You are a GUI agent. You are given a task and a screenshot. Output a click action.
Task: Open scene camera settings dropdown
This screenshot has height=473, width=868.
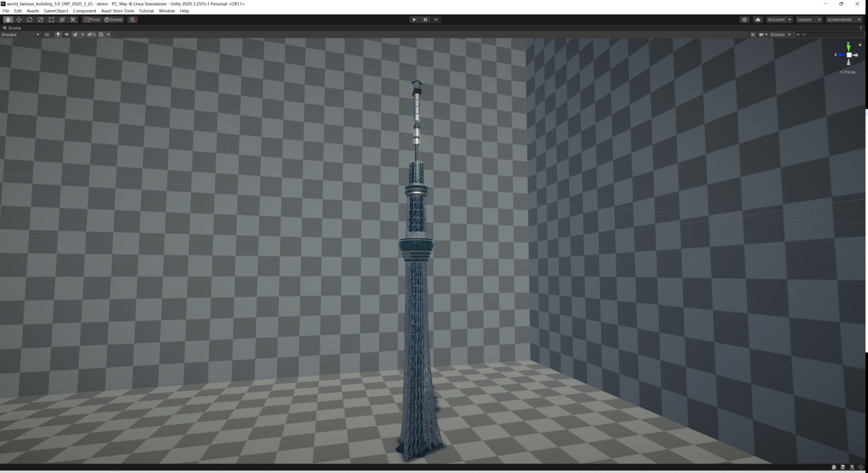point(763,35)
